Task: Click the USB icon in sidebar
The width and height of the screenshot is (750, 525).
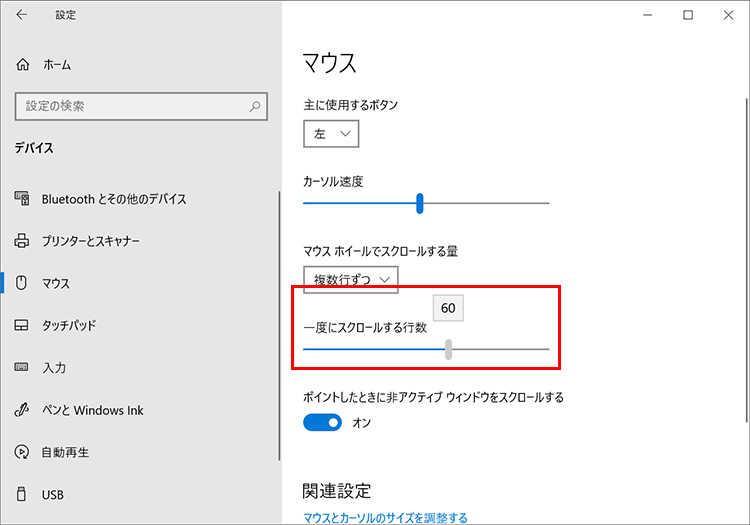Action: point(23,494)
